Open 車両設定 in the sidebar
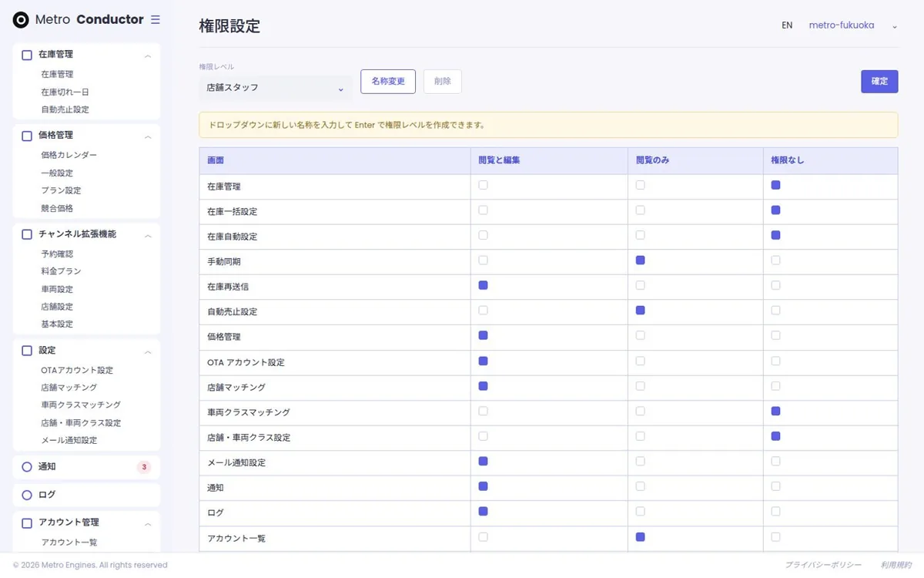The height and width of the screenshot is (578, 924). coord(57,290)
